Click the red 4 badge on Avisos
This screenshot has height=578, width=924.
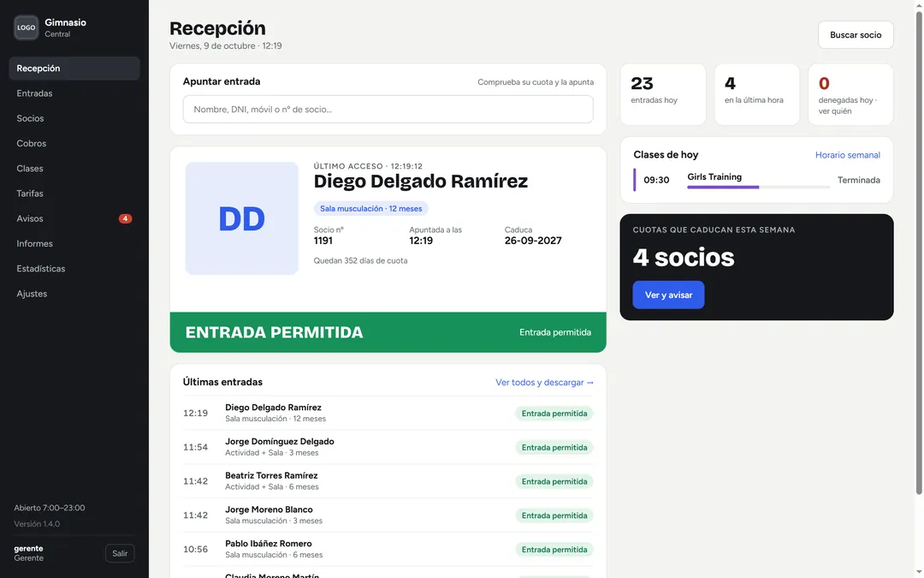coord(125,219)
